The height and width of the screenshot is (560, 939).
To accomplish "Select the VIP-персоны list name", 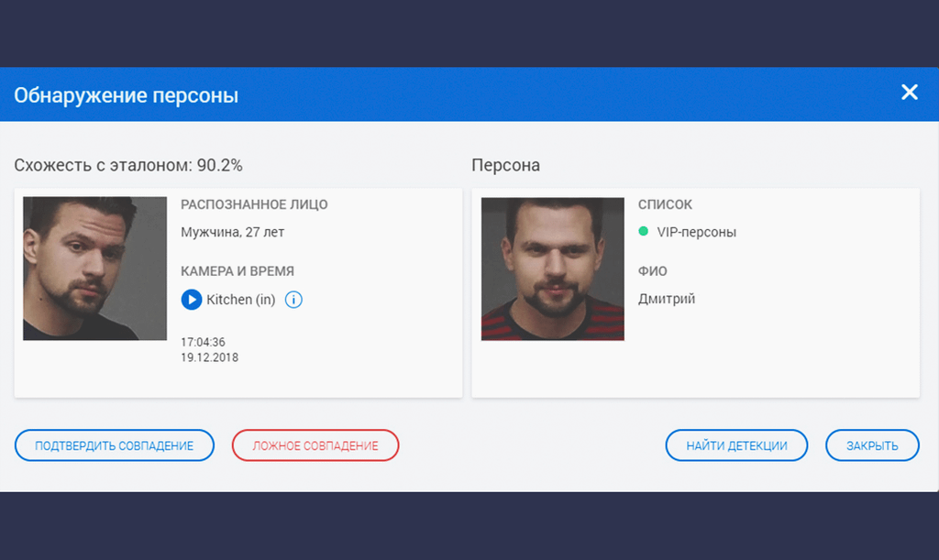I will pos(697,232).
